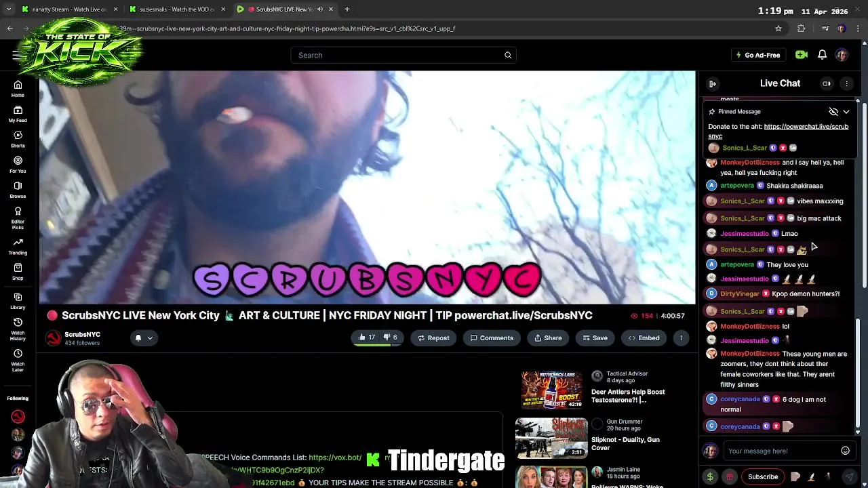Image resolution: width=868 pixels, height=488 pixels.
Task: Go back with the browser back arrow
Action: (9, 28)
